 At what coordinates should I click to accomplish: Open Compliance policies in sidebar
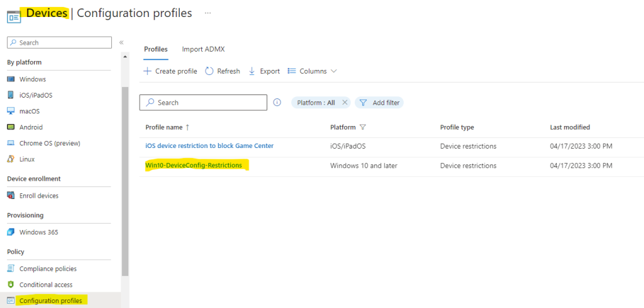pyautogui.click(x=48, y=268)
